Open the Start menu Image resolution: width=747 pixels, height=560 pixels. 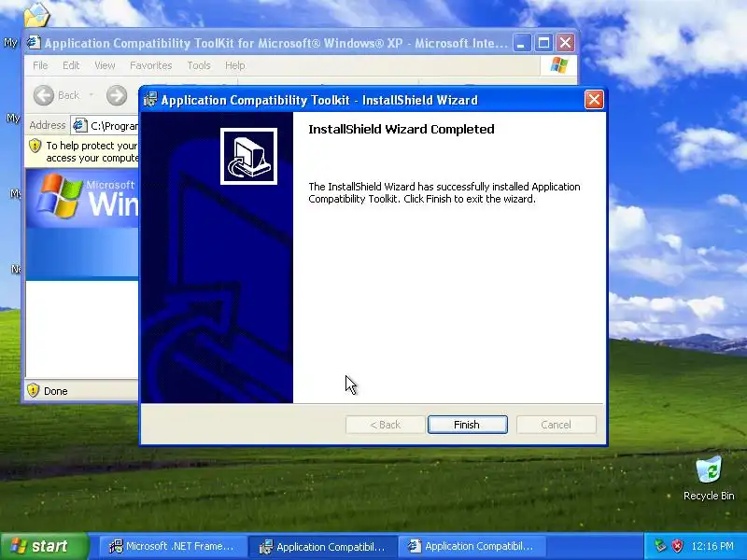point(44,546)
